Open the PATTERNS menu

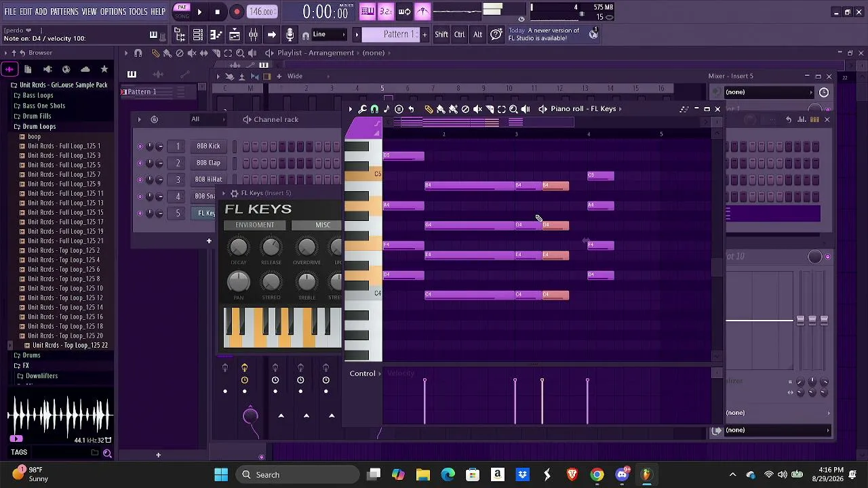pos(64,12)
